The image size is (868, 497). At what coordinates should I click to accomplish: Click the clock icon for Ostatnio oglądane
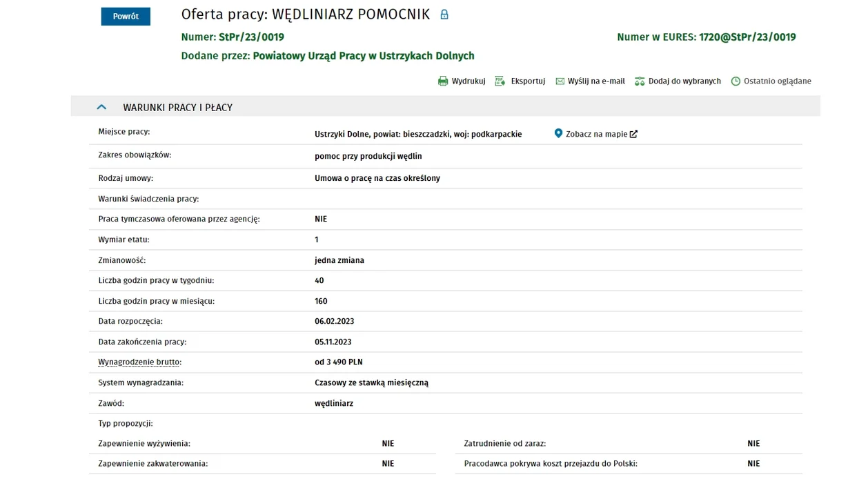tap(736, 81)
